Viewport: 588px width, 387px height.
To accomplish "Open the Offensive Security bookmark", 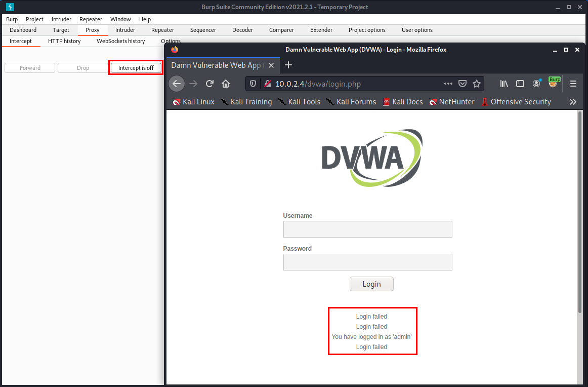I will pyautogui.click(x=516, y=102).
